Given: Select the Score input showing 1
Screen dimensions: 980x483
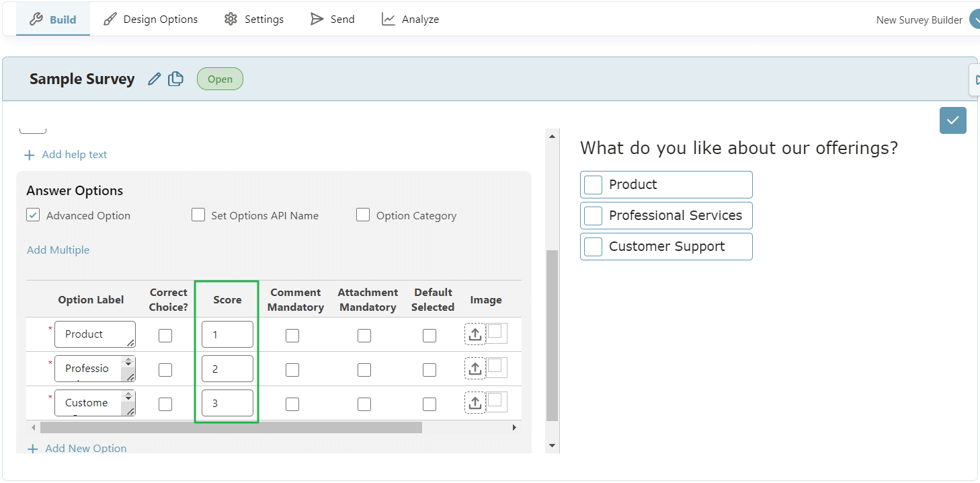Looking at the screenshot, I should point(227,334).
